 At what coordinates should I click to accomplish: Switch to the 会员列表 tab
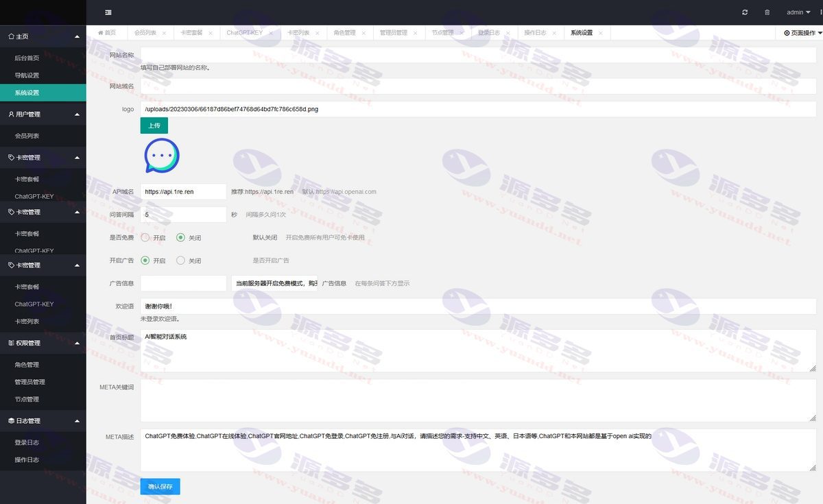pyautogui.click(x=145, y=33)
